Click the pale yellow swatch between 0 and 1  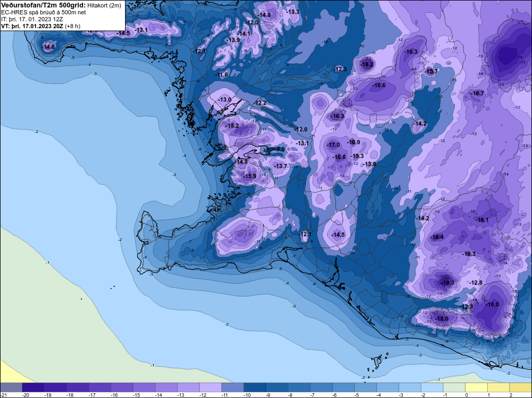(476, 387)
